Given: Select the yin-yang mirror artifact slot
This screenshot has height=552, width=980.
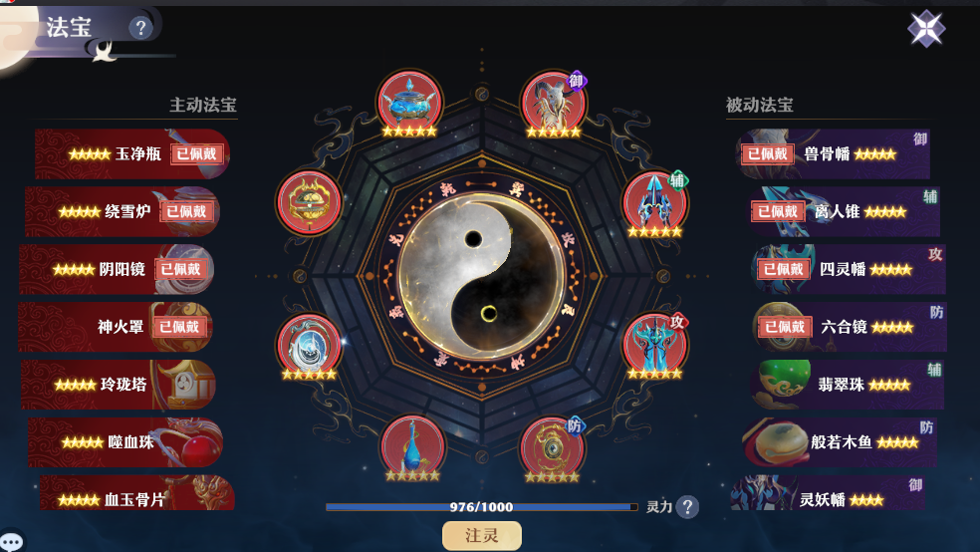Looking at the screenshot, I should point(309,346).
